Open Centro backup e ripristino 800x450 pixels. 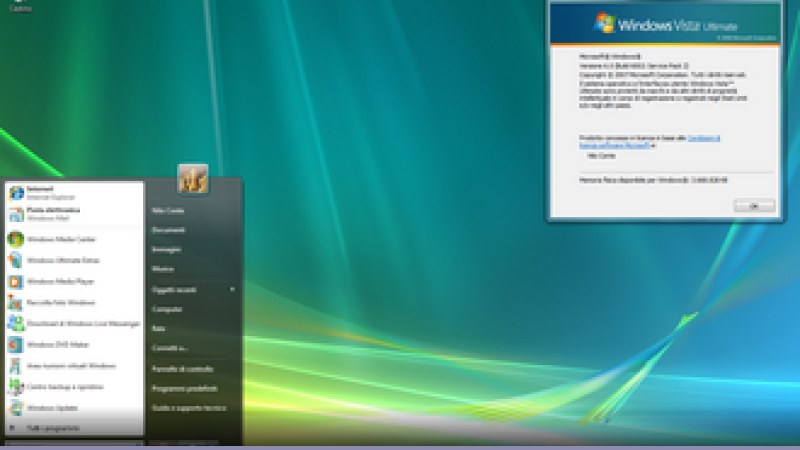[74, 387]
